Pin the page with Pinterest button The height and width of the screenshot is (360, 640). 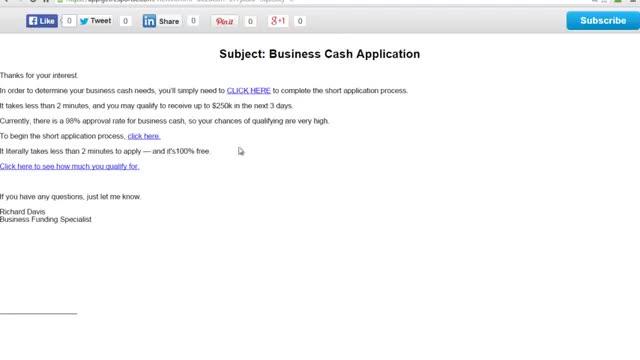click(224, 21)
